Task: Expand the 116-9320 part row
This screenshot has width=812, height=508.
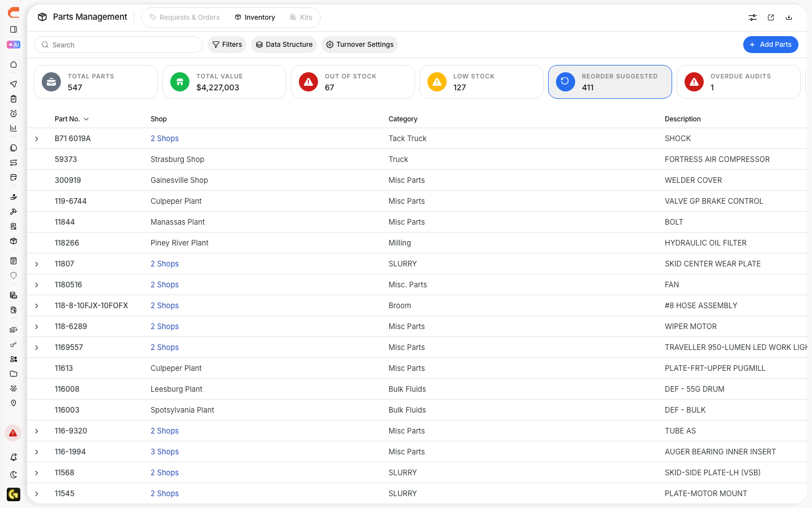Action: tap(37, 431)
